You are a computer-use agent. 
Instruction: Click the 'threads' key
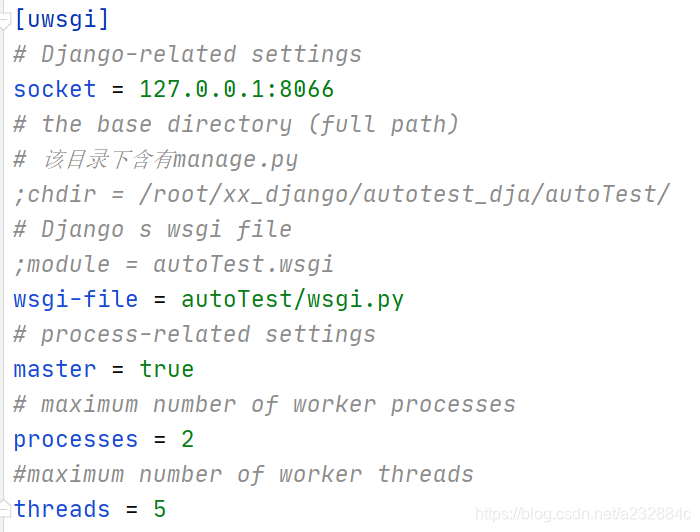[62, 509]
